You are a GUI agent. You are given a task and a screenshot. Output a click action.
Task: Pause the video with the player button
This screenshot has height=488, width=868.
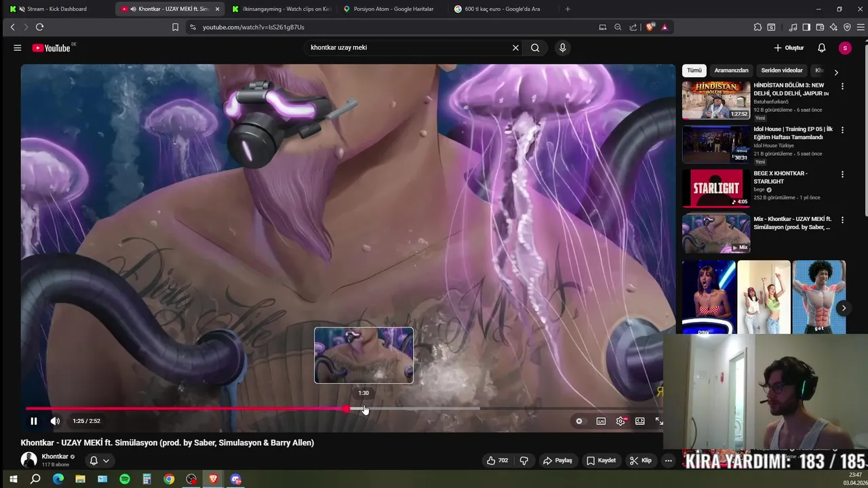click(33, 421)
